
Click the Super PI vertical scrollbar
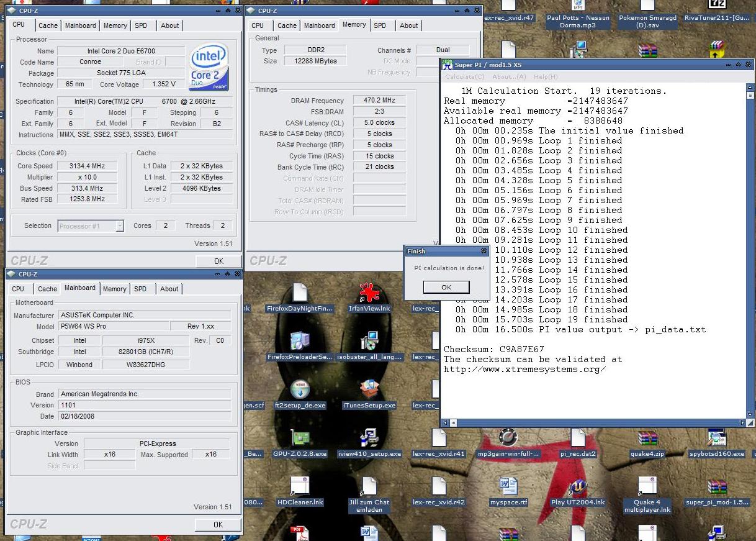point(750,252)
